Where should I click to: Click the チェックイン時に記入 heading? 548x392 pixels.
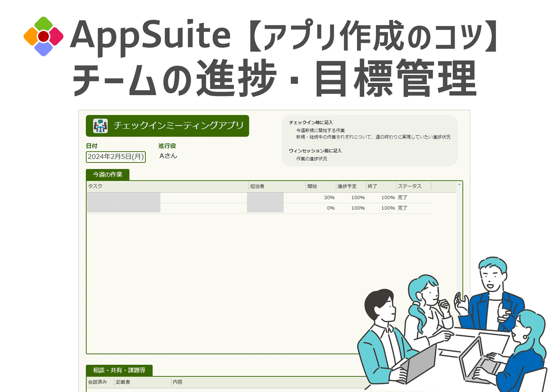point(311,123)
